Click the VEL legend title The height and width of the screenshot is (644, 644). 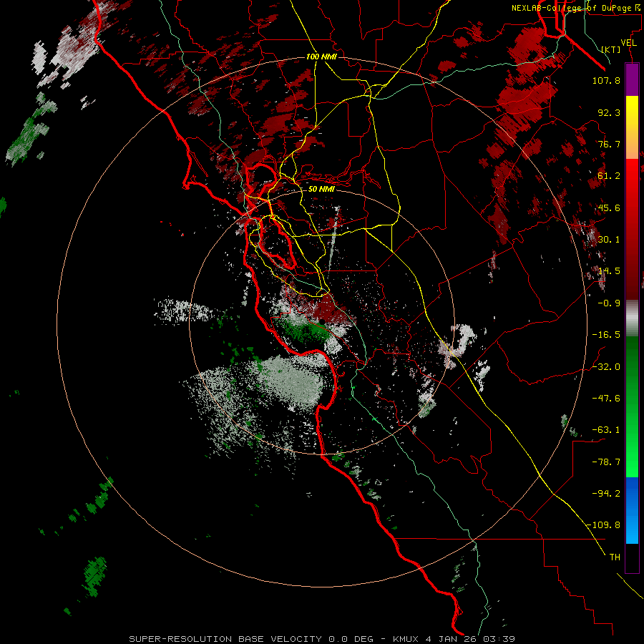click(628, 43)
